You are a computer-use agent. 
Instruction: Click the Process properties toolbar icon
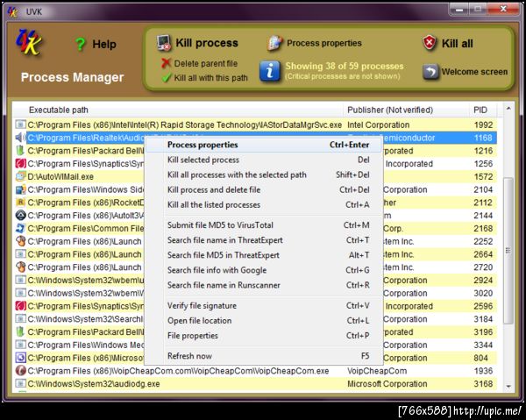point(275,43)
